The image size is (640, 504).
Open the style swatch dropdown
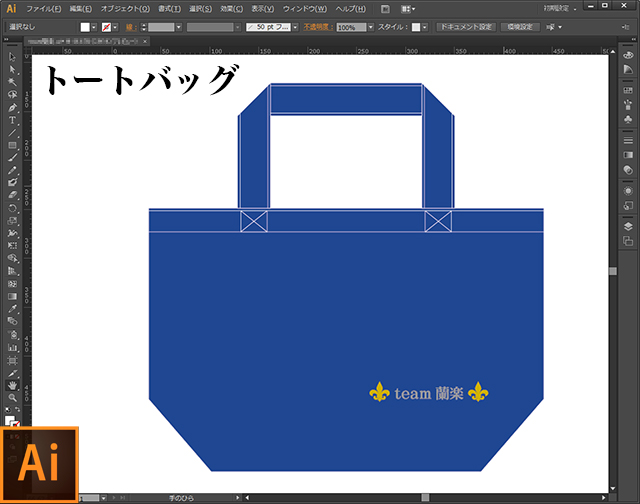coord(425,27)
